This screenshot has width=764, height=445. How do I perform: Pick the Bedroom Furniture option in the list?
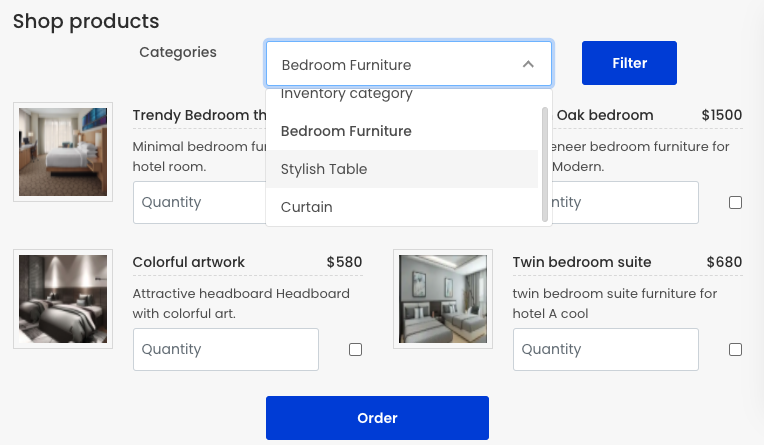coord(402,131)
